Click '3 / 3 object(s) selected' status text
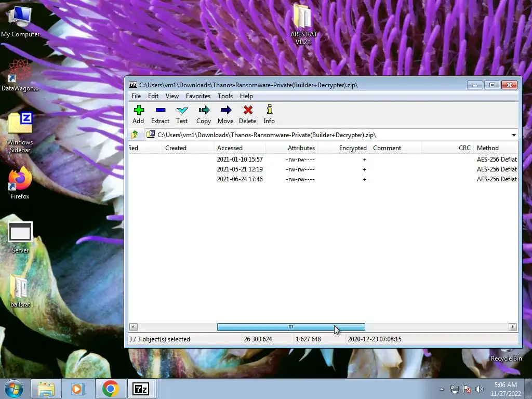Screen dimensions: 532x399 (159, 339)
